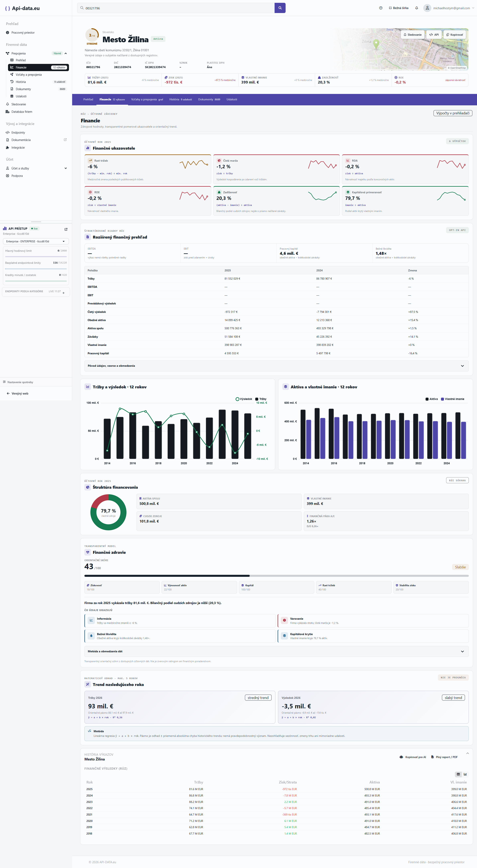Screen dimensions: 477x868
Task: Select Financie tab in purple bar
Action: tap(112, 99)
